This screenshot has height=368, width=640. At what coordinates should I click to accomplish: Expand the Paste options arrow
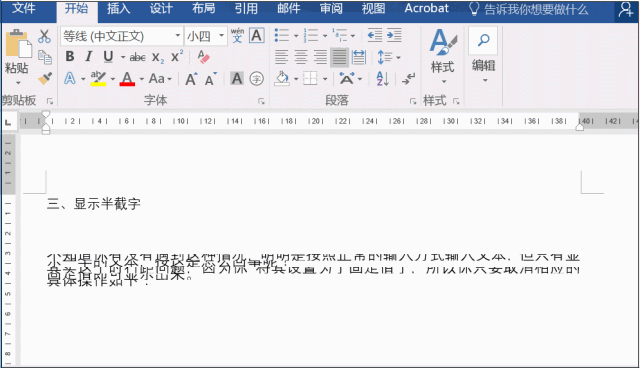18,83
